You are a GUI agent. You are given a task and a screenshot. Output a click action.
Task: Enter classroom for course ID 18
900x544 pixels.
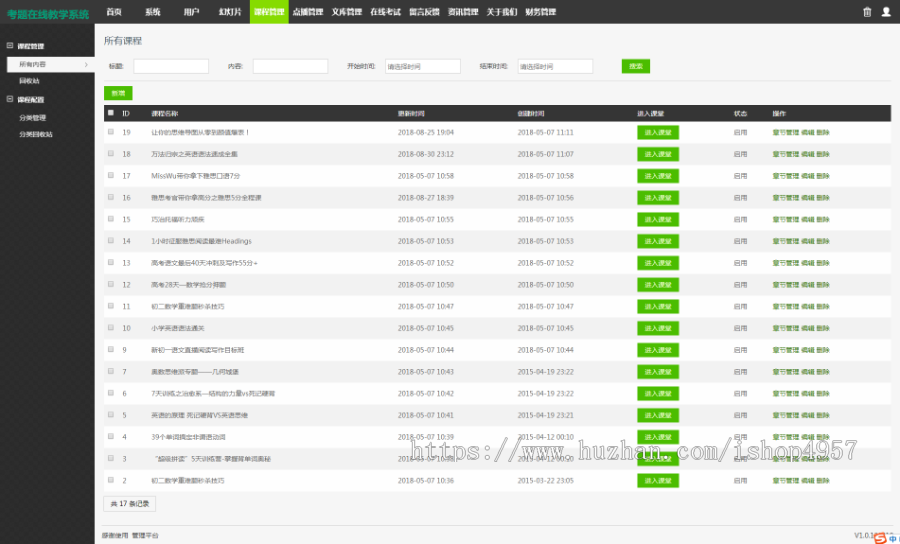point(657,154)
